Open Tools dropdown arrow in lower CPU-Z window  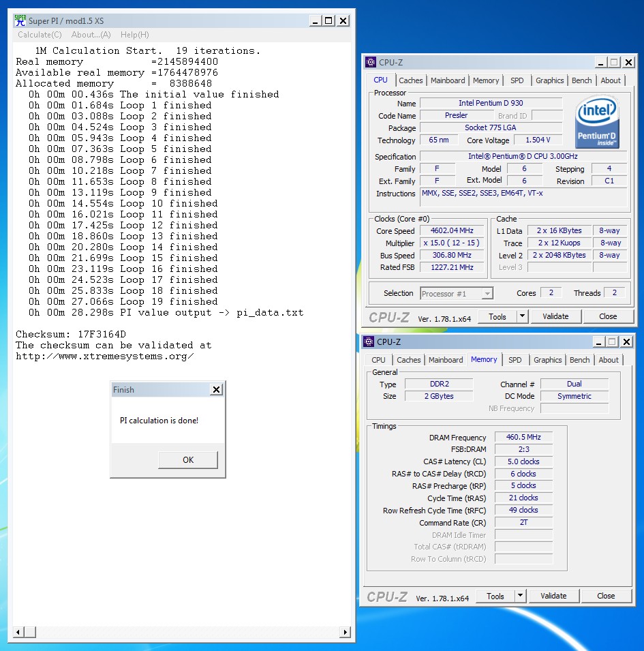click(x=521, y=596)
